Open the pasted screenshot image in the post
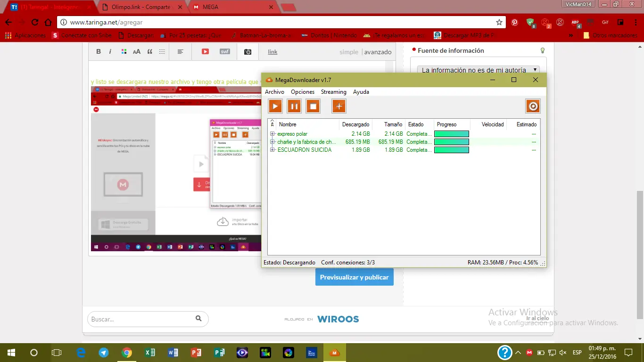 click(x=175, y=169)
